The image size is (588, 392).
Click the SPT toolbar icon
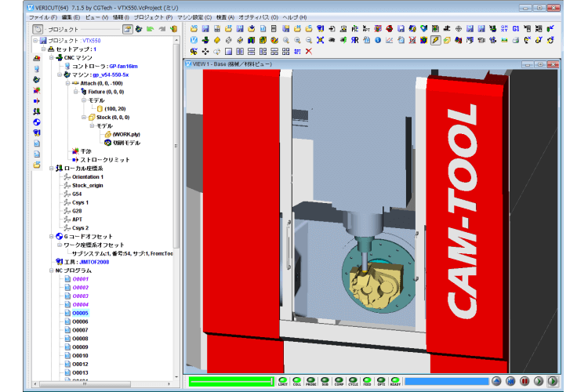[x=297, y=52]
